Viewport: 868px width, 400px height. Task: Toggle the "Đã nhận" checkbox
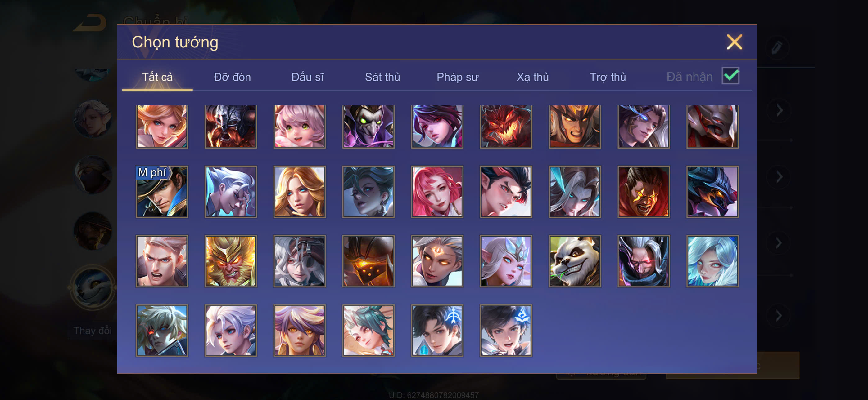click(730, 76)
